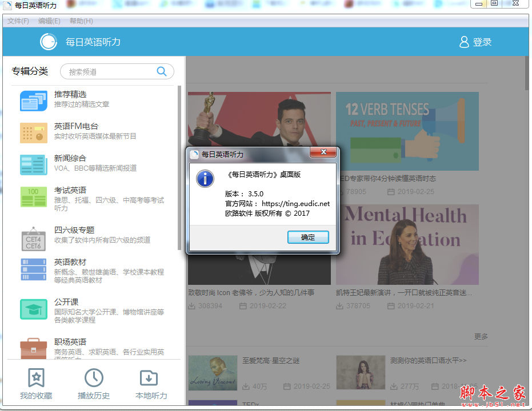
Task: Select the 考试英语 category title
Action: (x=70, y=191)
